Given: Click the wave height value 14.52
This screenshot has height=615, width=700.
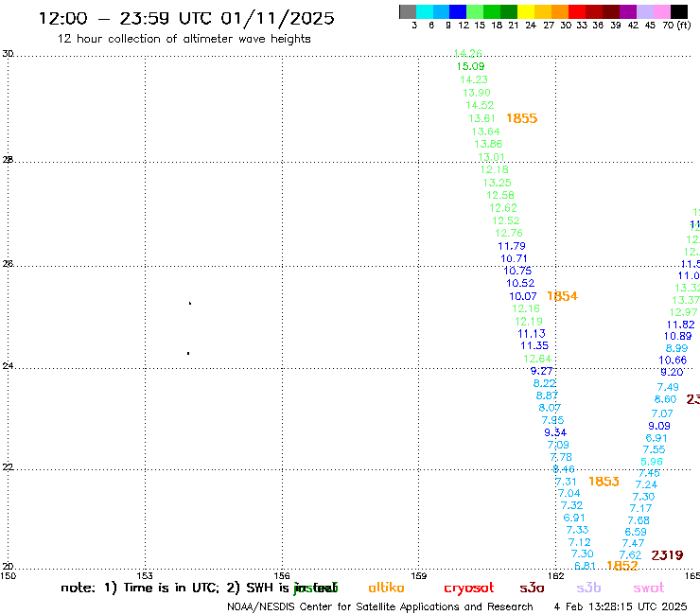Looking at the screenshot, I should tap(480, 105).
